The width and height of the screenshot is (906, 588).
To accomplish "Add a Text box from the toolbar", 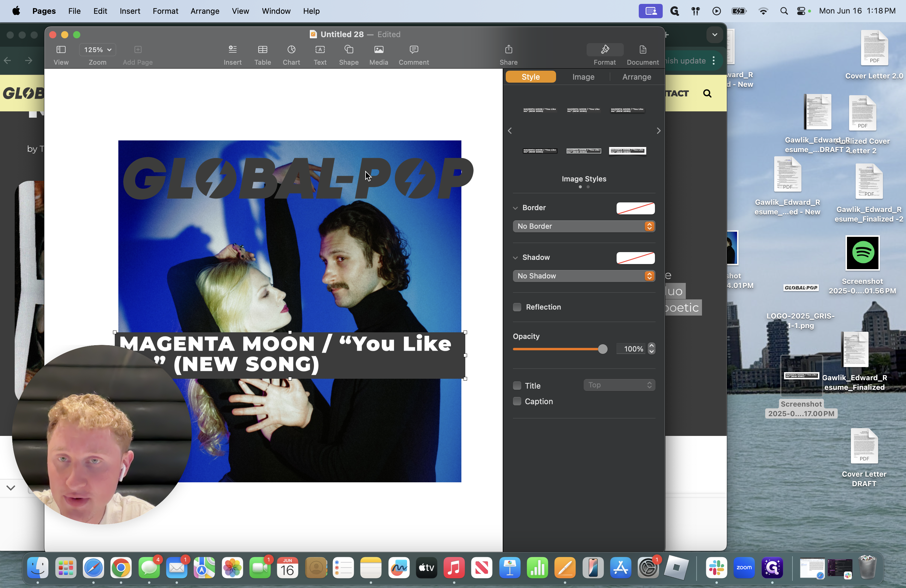I will (320, 50).
